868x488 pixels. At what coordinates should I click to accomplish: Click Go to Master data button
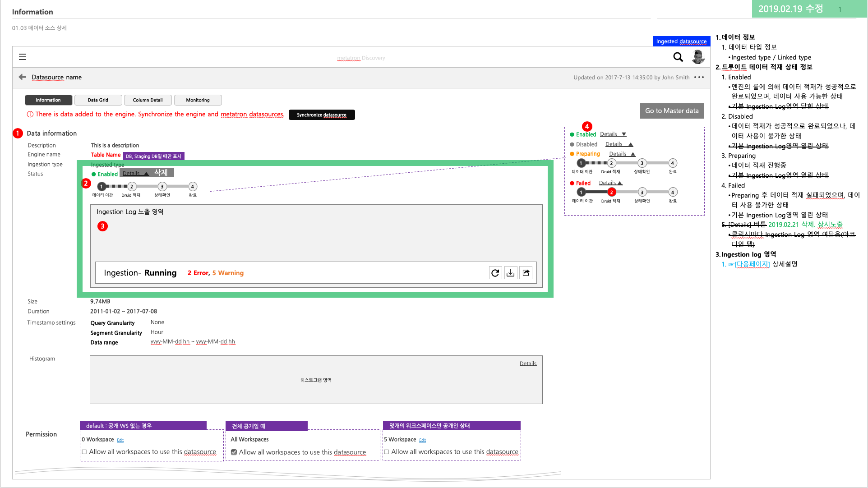672,111
